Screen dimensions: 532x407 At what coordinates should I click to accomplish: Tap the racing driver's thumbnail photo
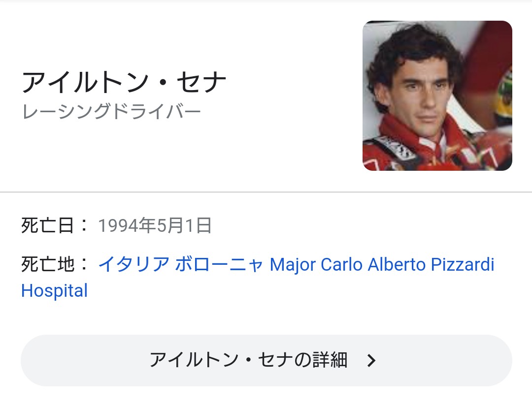tap(437, 96)
